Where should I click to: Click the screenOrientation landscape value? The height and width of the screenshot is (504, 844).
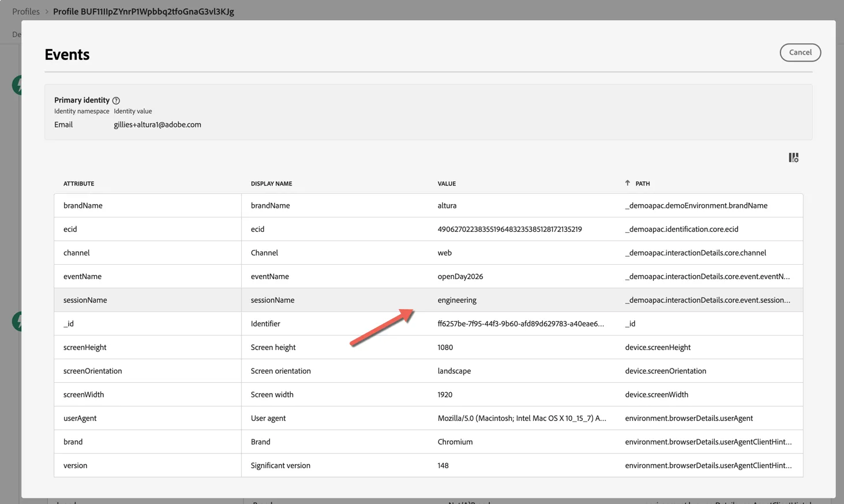tap(454, 371)
